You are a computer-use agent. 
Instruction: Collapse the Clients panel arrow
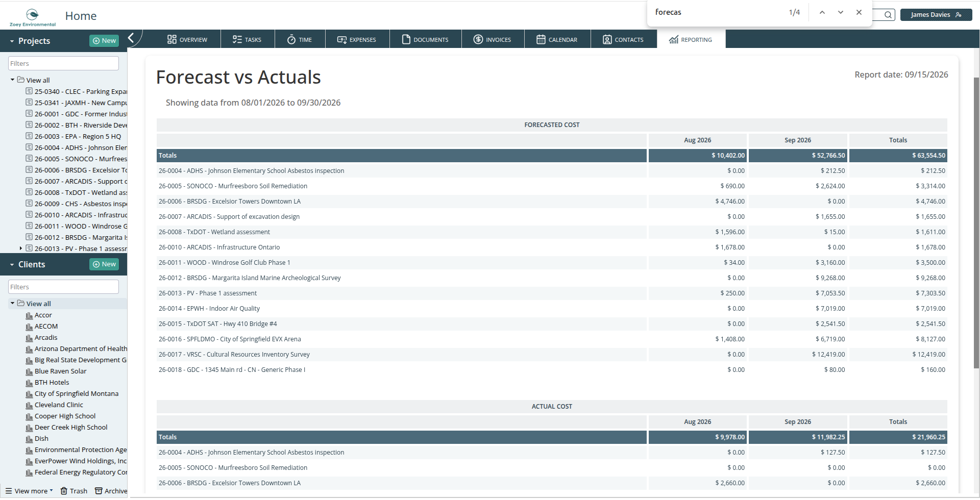tap(12, 265)
